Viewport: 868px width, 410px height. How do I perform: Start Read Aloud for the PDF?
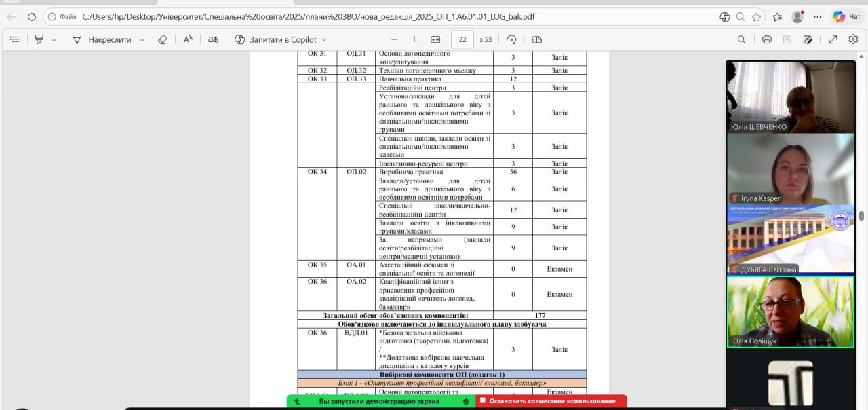point(188,39)
